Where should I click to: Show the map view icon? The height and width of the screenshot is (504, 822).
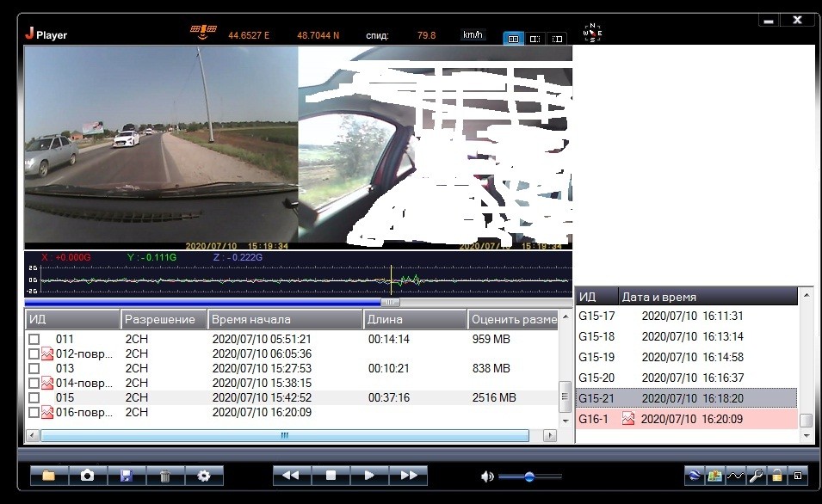point(714,476)
